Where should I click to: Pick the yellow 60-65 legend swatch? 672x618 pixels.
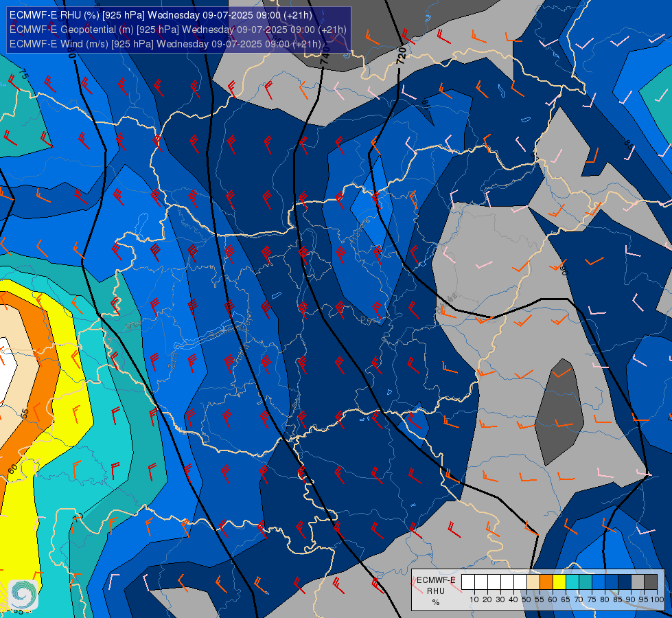(x=559, y=582)
